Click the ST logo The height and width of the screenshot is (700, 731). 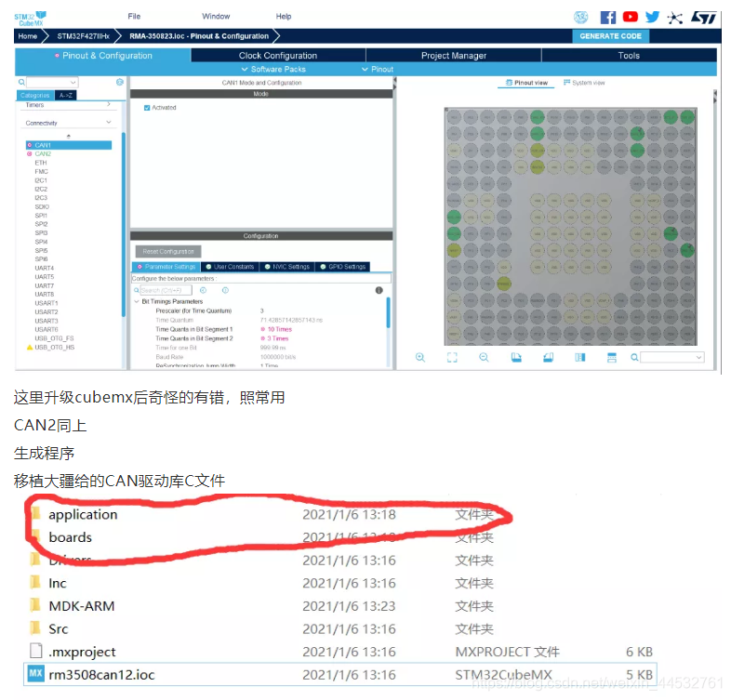tap(703, 18)
